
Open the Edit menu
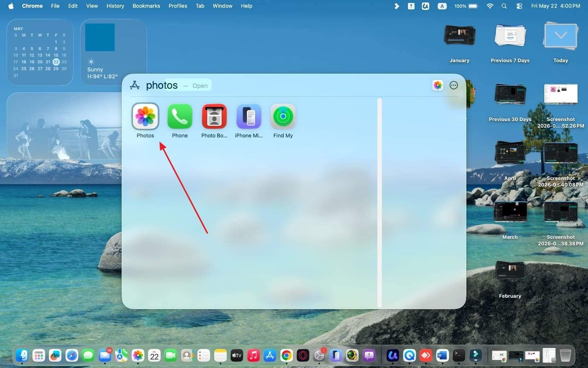click(x=73, y=6)
